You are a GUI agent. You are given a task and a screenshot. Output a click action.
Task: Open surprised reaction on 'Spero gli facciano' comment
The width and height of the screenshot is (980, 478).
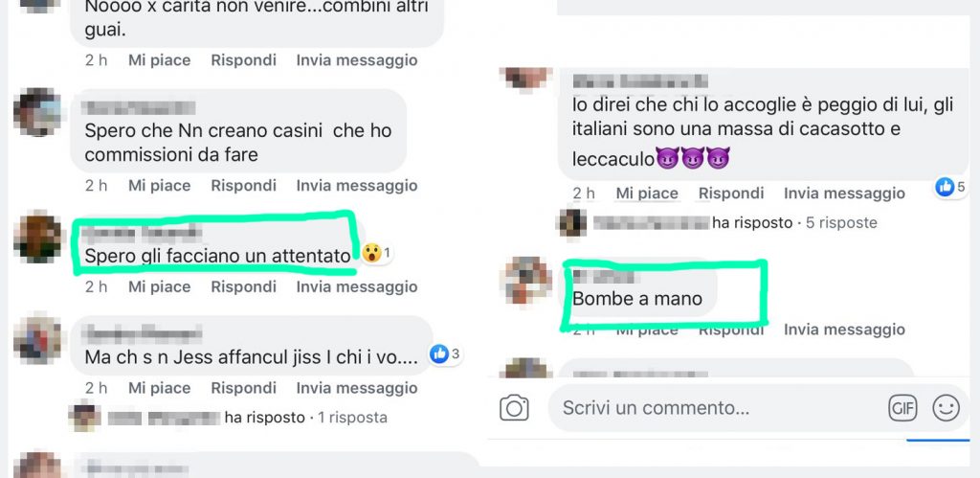tap(372, 253)
